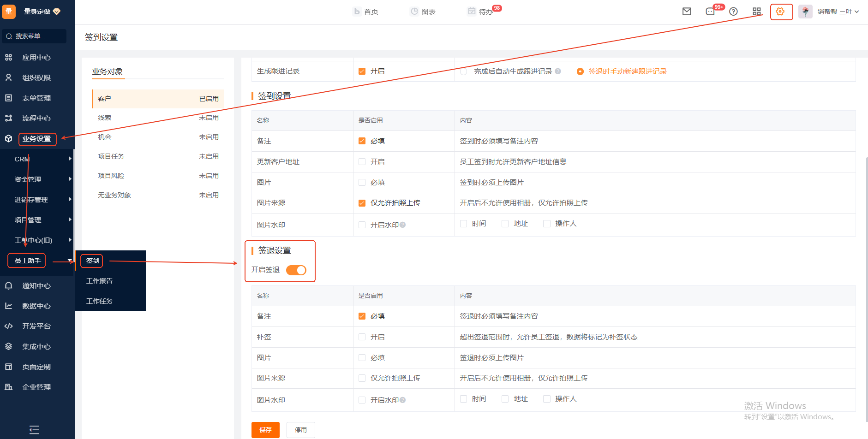The image size is (868, 439).
Task: Click the application logo icon at top left
Action: point(9,12)
